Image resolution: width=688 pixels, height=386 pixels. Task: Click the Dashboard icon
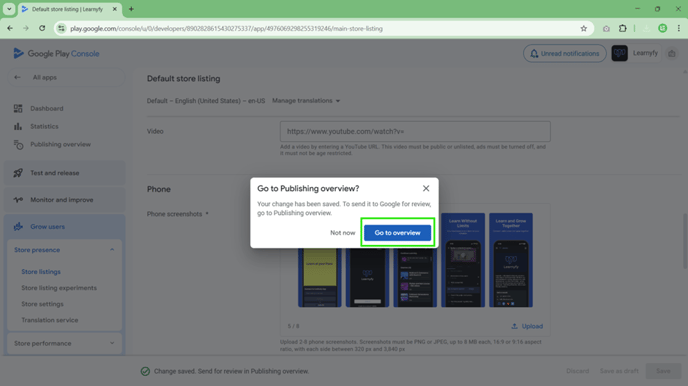[18, 108]
